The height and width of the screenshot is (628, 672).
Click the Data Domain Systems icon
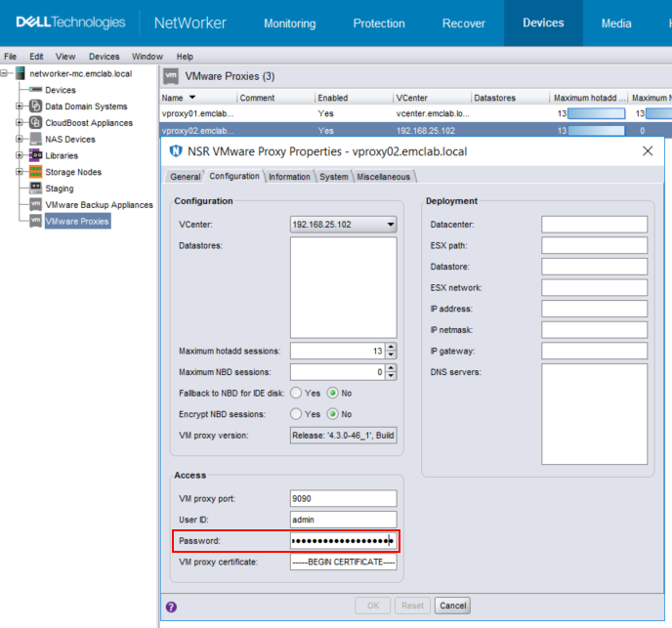[35, 106]
